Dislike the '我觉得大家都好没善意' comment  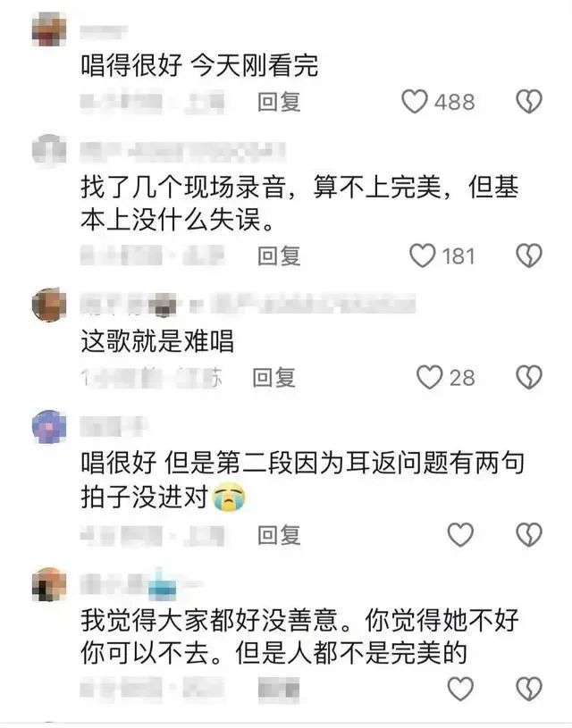point(529,689)
